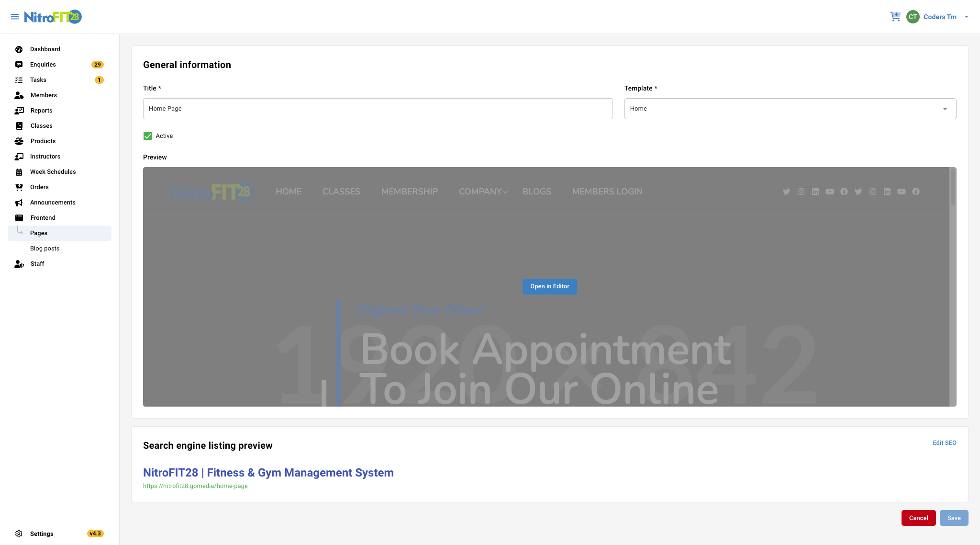The height and width of the screenshot is (545, 980).
Task: Click into the Title input field
Action: 378,109
